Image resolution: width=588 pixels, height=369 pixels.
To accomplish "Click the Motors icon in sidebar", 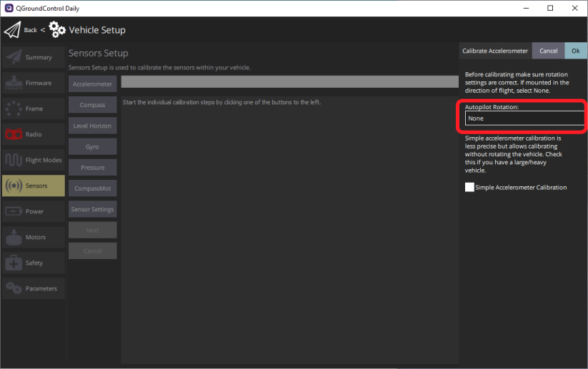I will pos(14,237).
